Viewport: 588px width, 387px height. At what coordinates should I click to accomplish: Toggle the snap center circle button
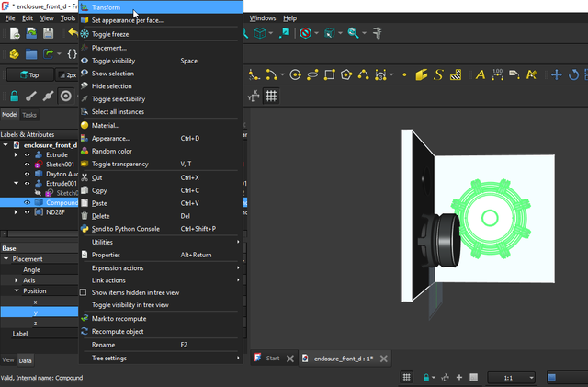(65, 97)
